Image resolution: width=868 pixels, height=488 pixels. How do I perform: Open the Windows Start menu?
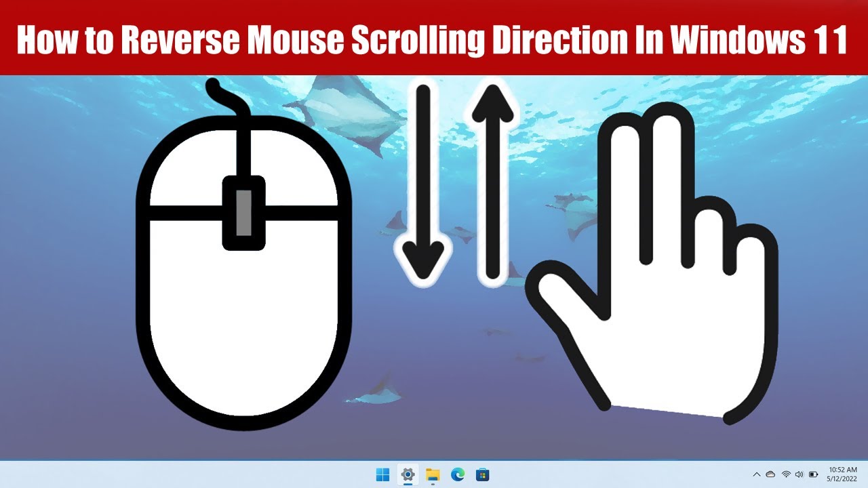coord(383,474)
